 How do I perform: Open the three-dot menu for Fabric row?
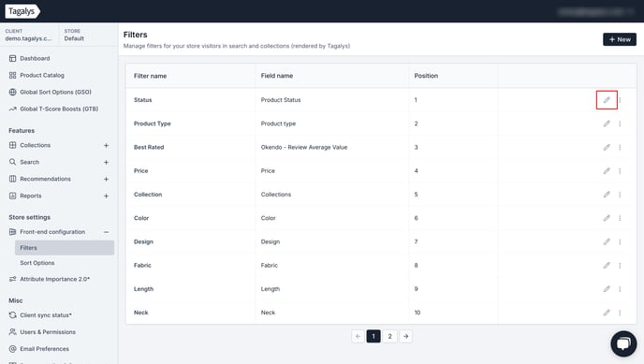tap(620, 266)
